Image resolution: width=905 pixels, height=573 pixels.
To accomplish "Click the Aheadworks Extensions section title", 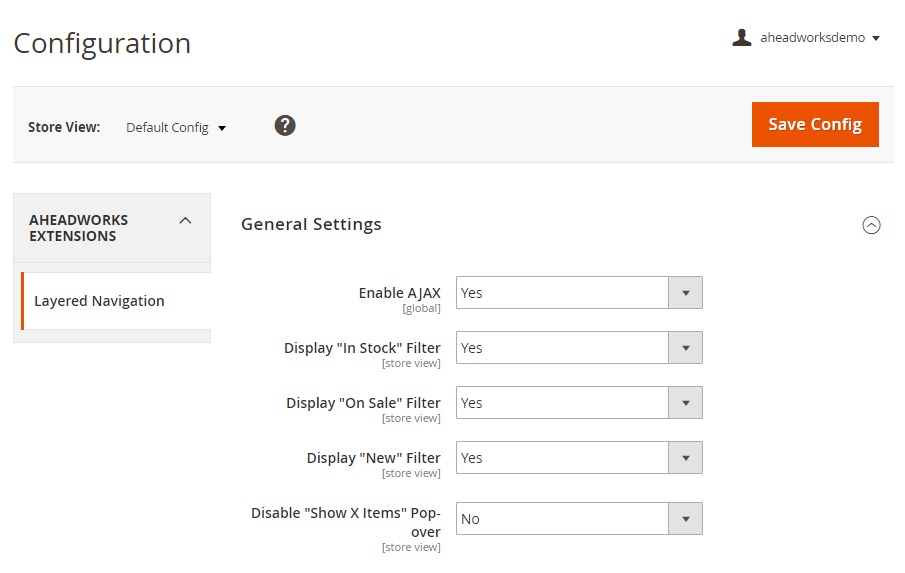I will click(x=79, y=228).
